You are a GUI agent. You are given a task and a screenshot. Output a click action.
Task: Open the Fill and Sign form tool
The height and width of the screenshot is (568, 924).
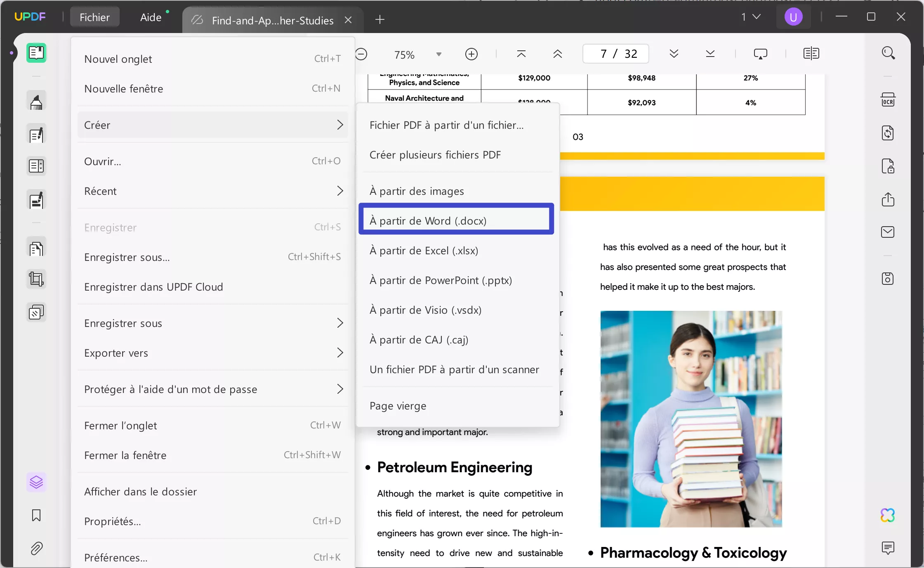[36, 200]
